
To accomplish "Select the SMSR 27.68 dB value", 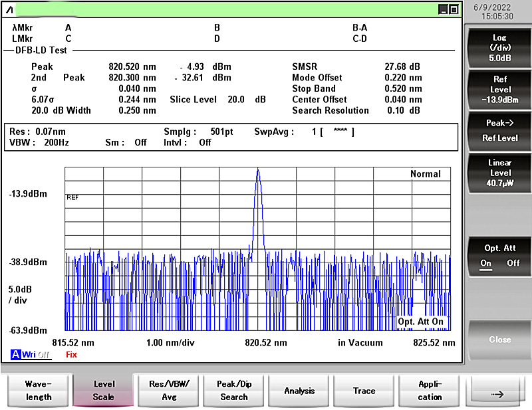I will click(402, 67).
